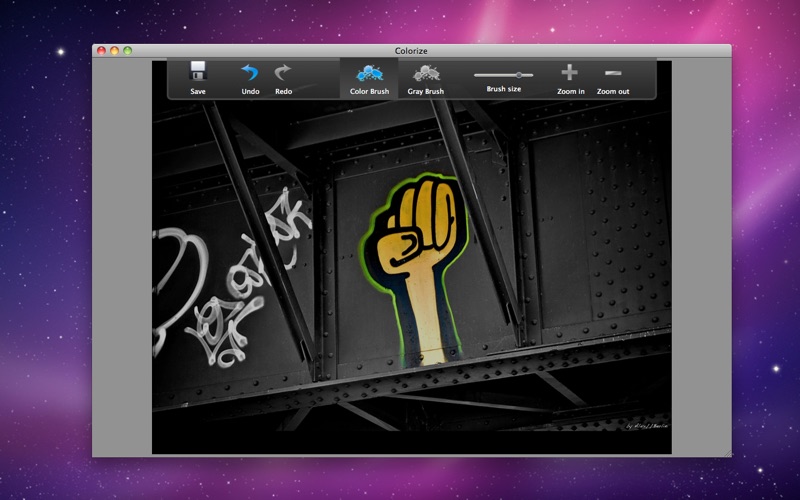Minimize the Colorize window with yellow button
This screenshot has width=800, height=500.
[115, 51]
